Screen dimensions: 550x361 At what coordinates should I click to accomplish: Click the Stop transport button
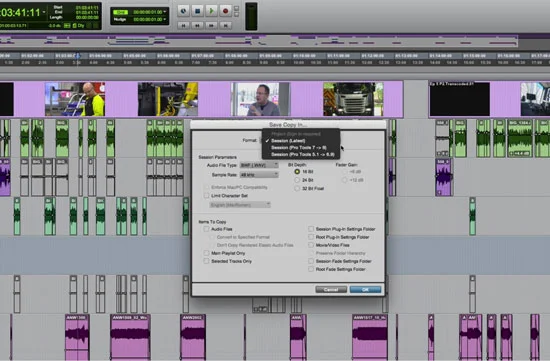[x=197, y=11]
